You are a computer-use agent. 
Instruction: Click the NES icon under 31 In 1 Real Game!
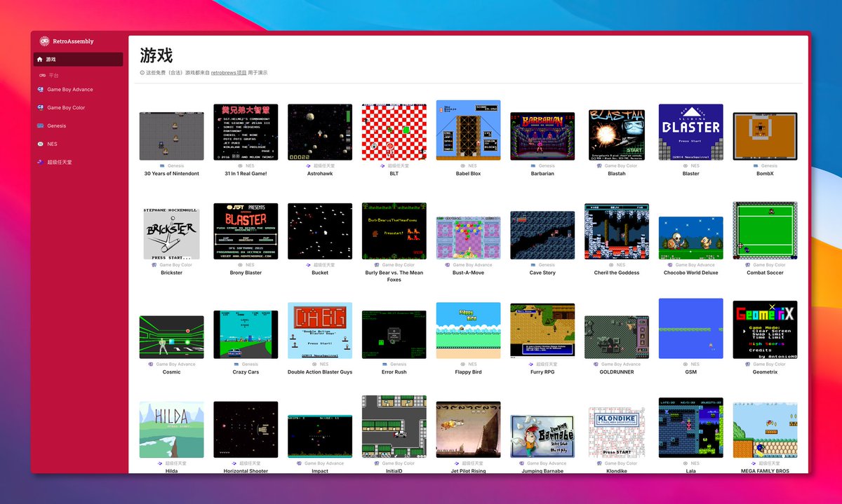pos(241,166)
